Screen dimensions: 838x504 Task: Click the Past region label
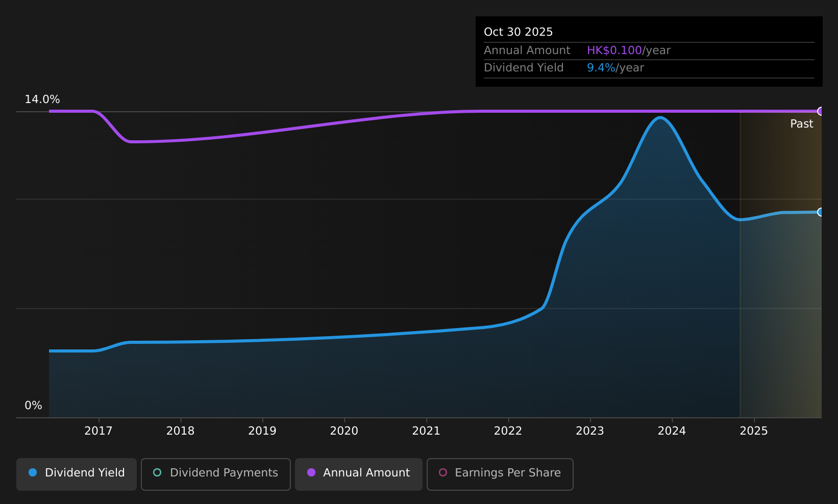point(802,124)
